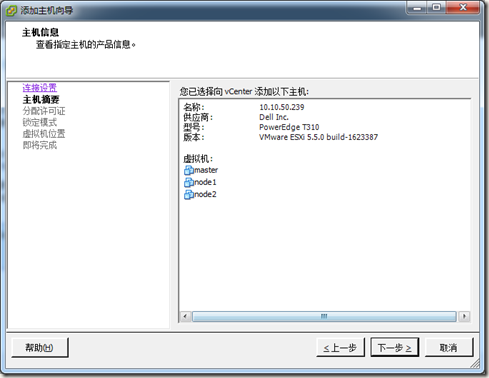Click the 锁定模式 wizard step
The width and height of the screenshot is (489, 378).
40,122
